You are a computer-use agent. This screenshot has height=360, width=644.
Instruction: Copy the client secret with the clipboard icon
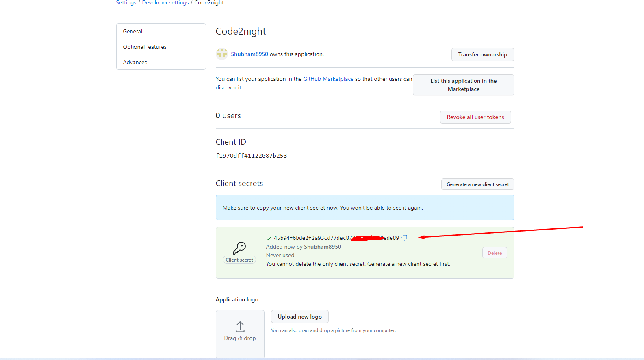tap(404, 238)
